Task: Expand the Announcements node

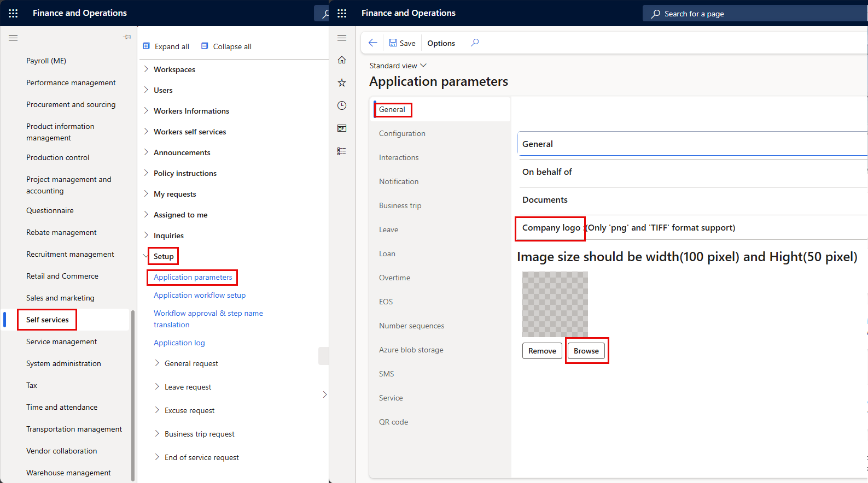Action: (146, 152)
